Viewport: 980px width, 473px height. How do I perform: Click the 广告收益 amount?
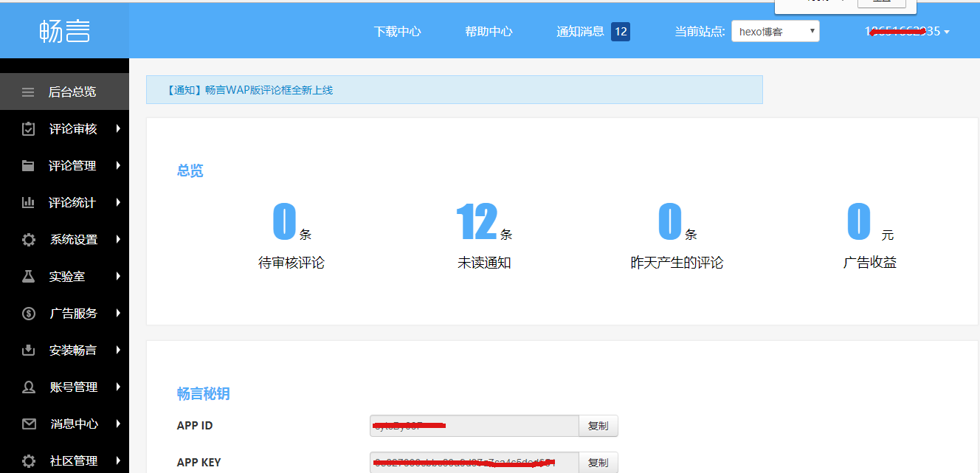tap(859, 221)
